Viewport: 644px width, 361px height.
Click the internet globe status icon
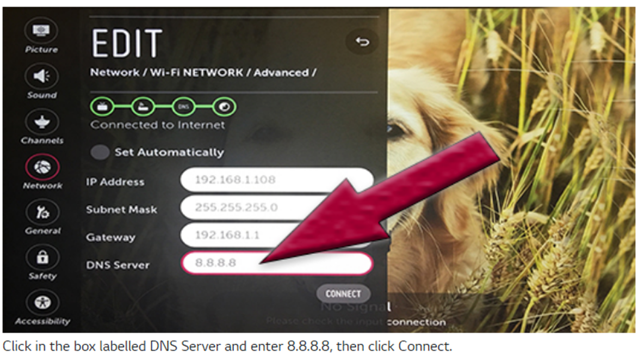224,107
